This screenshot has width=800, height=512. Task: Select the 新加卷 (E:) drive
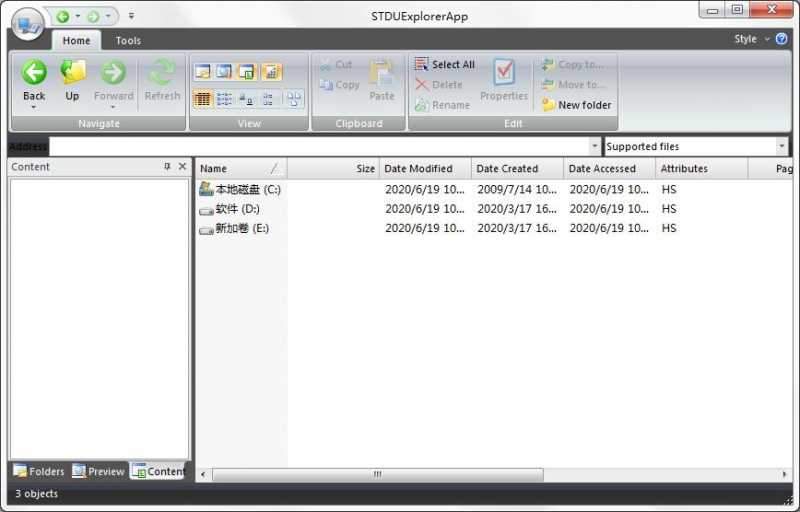coord(234,228)
